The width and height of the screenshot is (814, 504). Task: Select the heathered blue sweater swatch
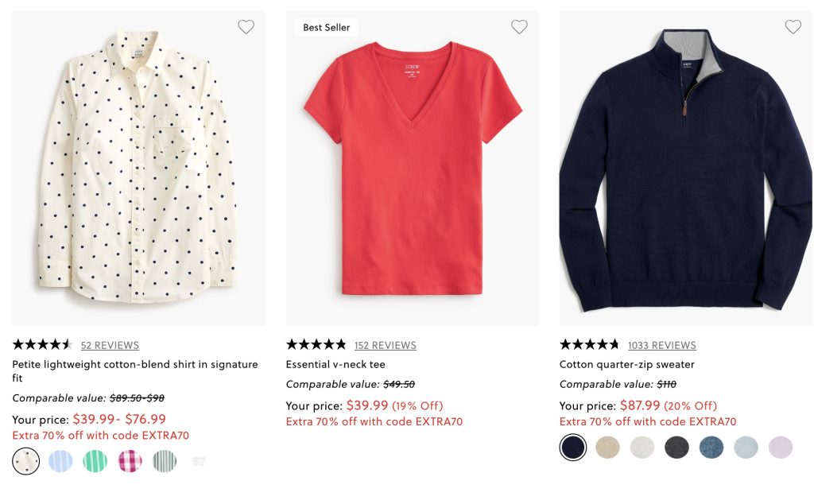pos(711,447)
